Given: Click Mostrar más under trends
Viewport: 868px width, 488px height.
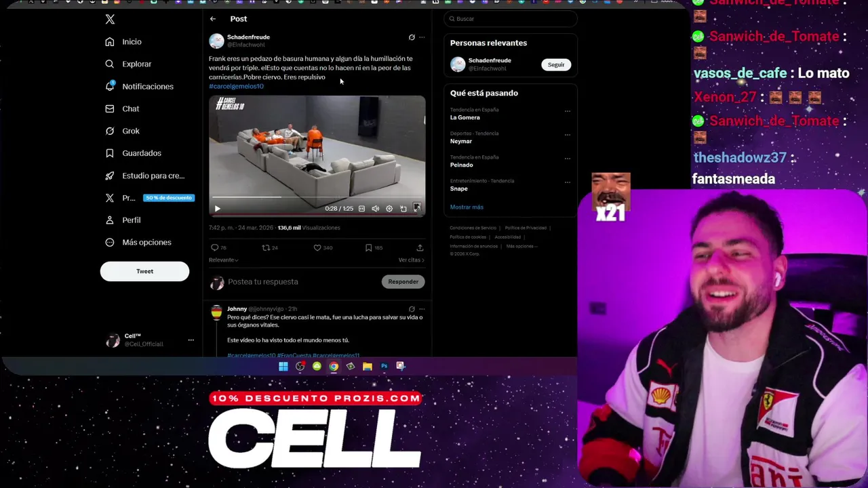Looking at the screenshot, I should coord(467,207).
